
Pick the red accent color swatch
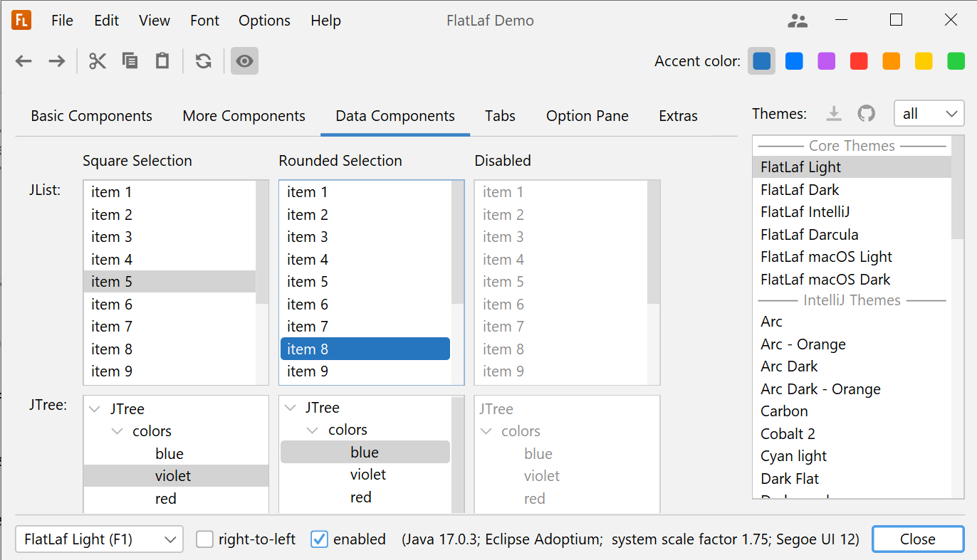tap(858, 61)
